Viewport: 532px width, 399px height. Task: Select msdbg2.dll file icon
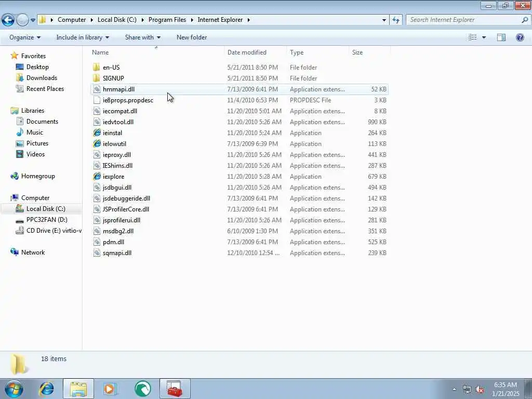click(97, 231)
